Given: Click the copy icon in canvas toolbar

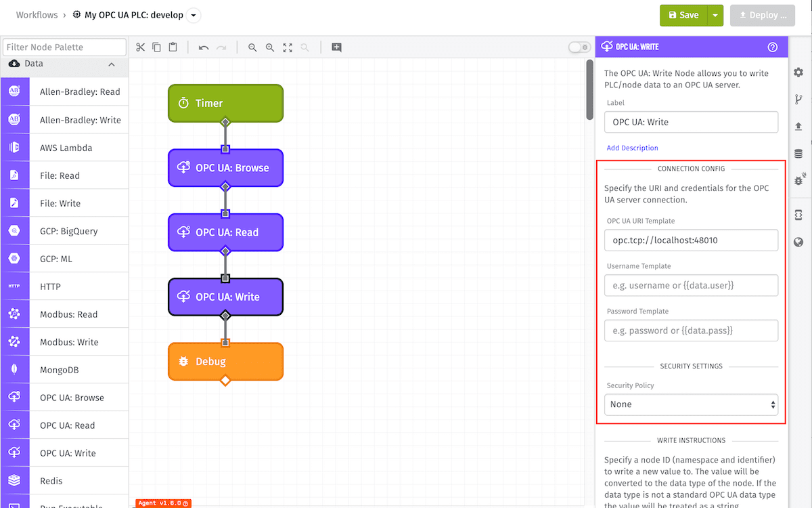Looking at the screenshot, I should click(156, 47).
